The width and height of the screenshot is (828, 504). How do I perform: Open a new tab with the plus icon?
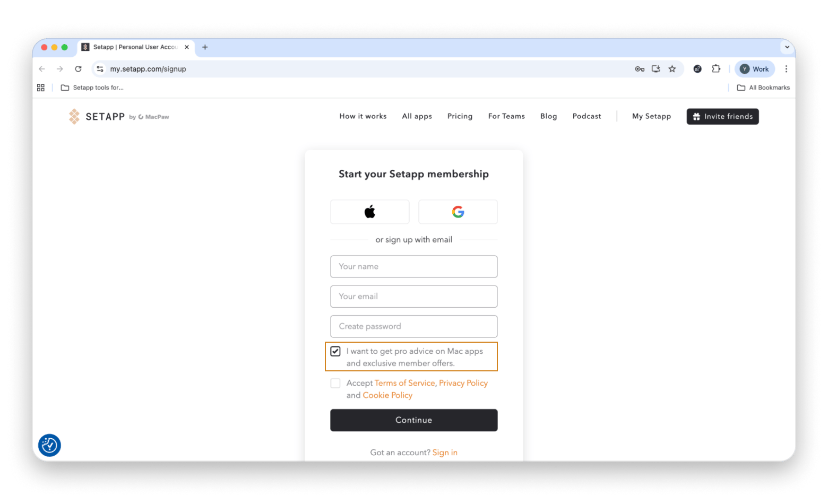(x=205, y=47)
